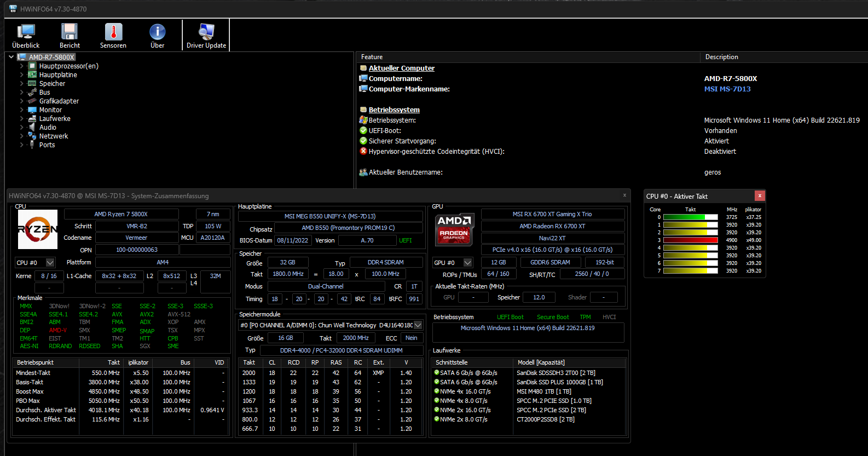Open the GPU #0 selector dropdown
Viewport: 868px width, 456px height.
tap(467, 263)
